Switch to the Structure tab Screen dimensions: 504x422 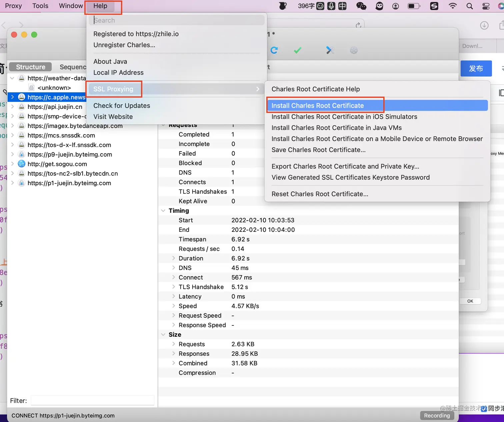coord(31,67)
